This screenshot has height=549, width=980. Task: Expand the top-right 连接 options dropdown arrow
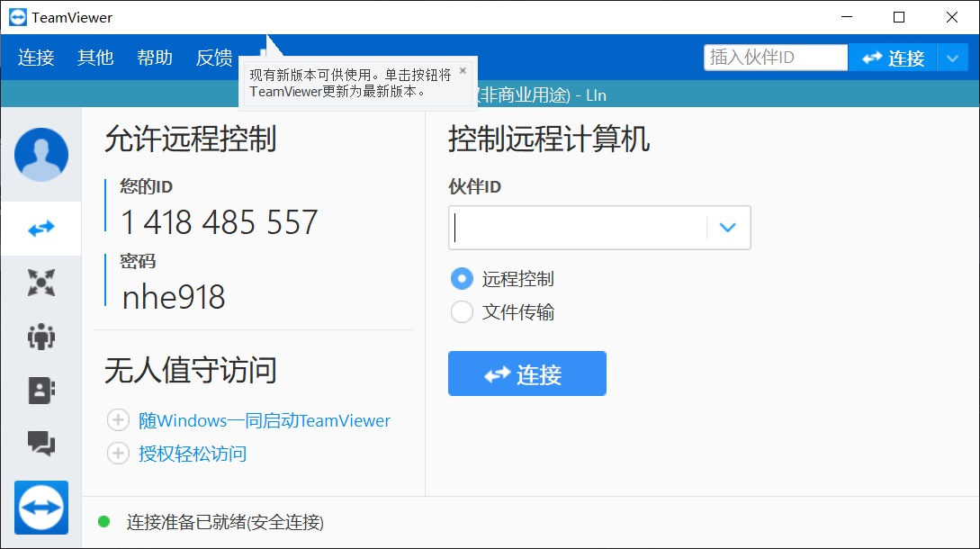[952, 58]
